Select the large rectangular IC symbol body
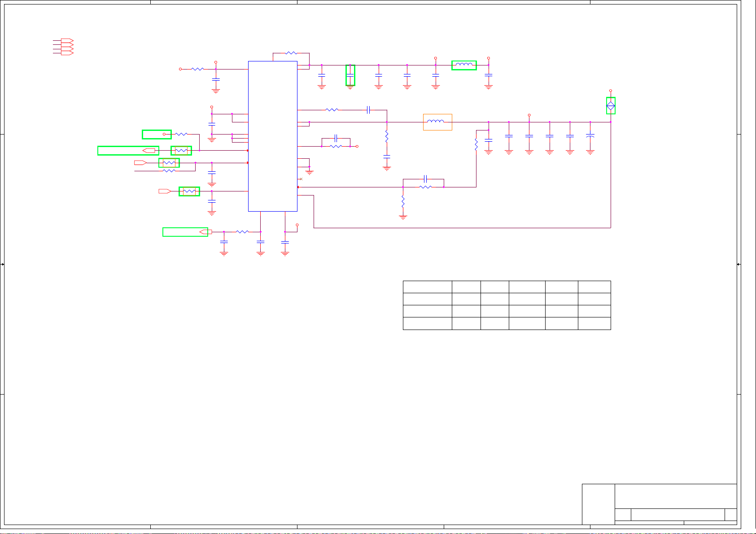Screen dimensions: 756x534 [273, 136]
